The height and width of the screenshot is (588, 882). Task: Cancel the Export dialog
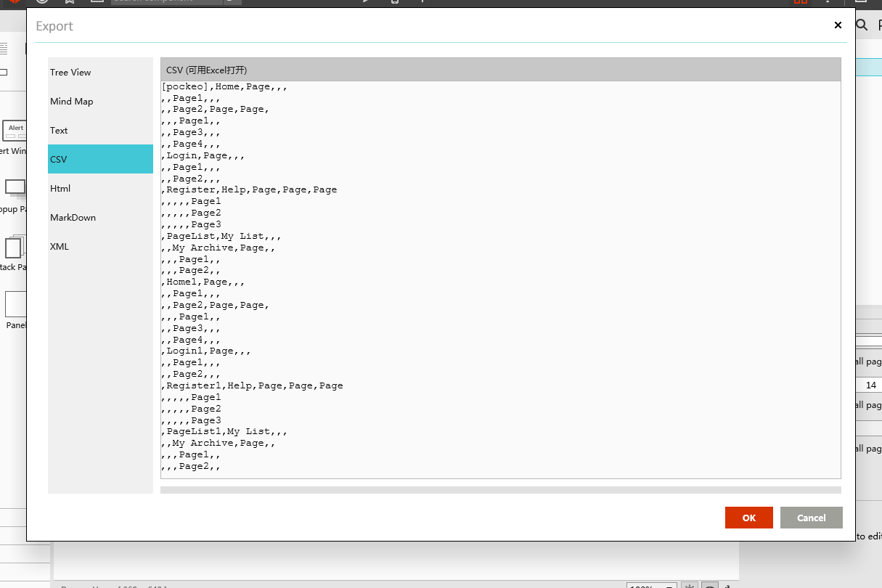811,518
